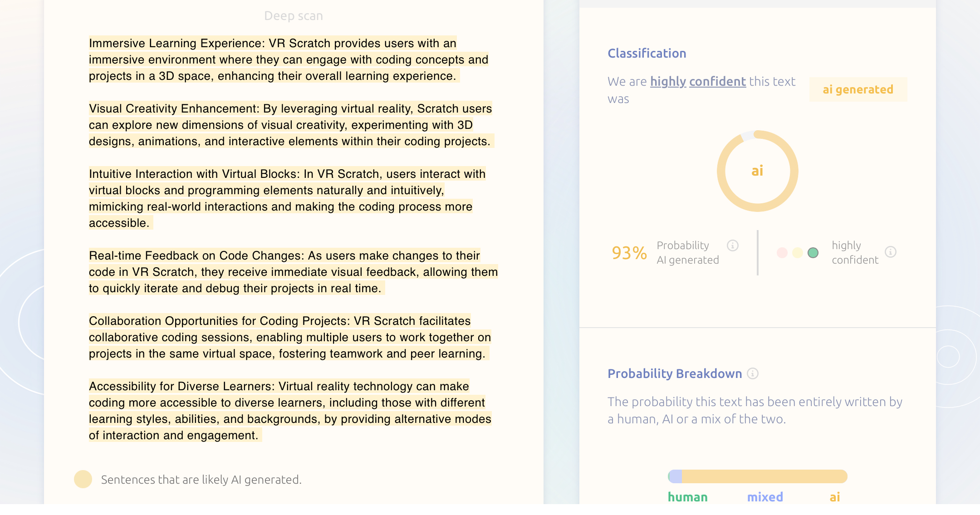The height and width of the screenshot is (515, 980).
Task: Switch to the Deep scan tab
Action: tap(294, 16)
